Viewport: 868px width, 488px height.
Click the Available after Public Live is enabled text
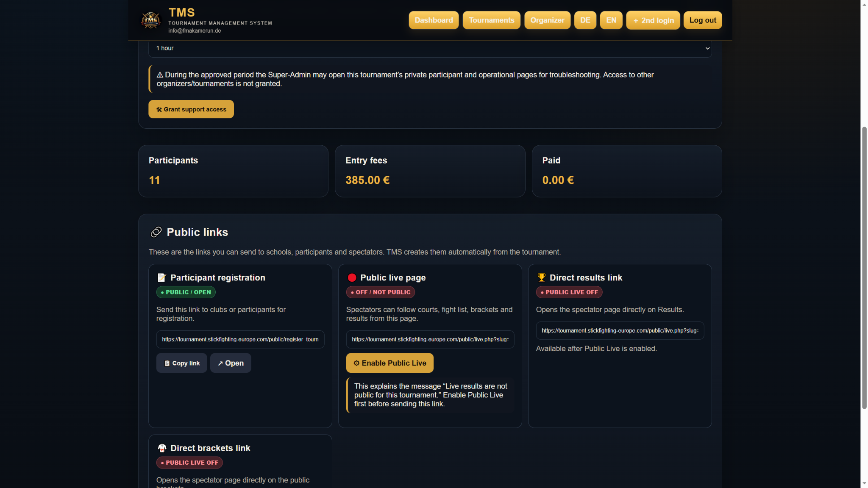point(596,349)
